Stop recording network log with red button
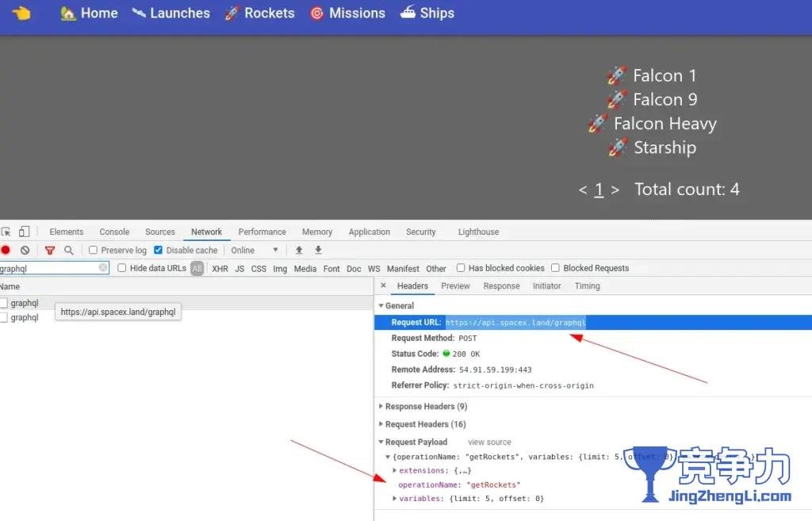 pyautogui.click(x=6, y=250)
